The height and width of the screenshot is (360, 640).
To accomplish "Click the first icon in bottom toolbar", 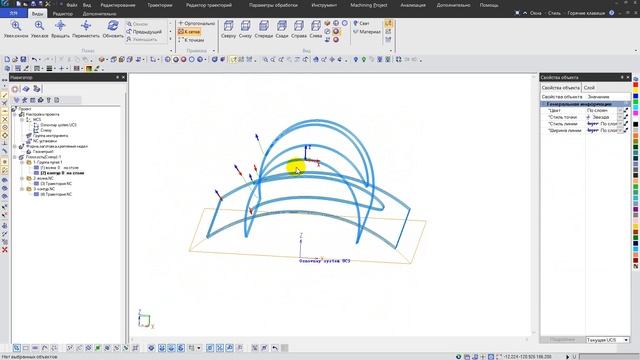I will [16, 348].
